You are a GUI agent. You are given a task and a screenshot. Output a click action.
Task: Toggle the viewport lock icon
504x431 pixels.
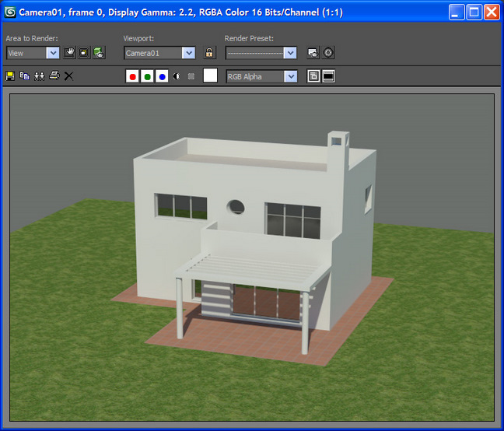(x=209, y=53)
